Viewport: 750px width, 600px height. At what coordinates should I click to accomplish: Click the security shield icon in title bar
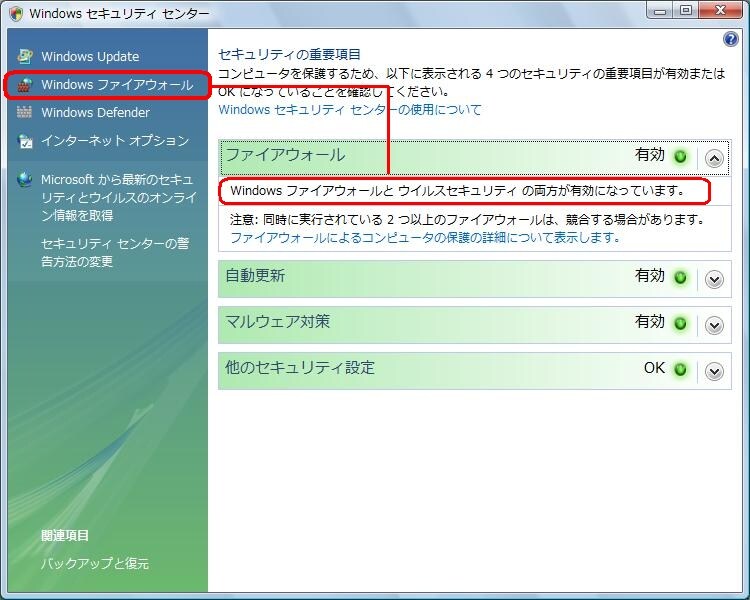pos(16,13)
